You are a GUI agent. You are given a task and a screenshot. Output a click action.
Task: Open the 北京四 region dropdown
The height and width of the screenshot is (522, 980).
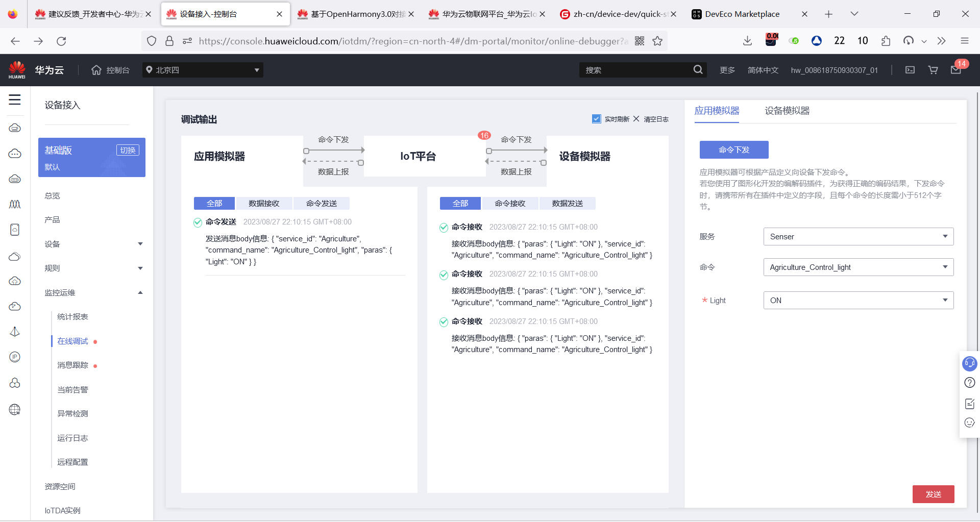point(203,70)
